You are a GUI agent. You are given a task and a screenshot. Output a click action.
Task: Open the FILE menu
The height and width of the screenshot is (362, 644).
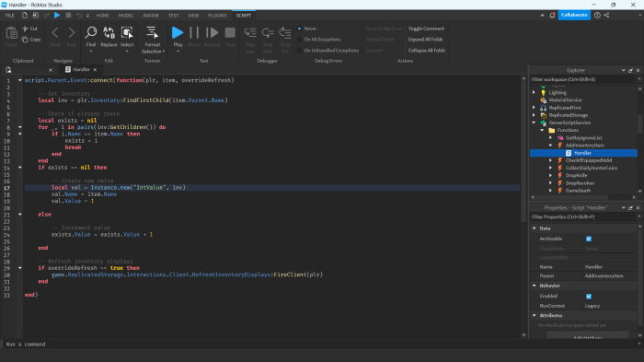(10, 16)
